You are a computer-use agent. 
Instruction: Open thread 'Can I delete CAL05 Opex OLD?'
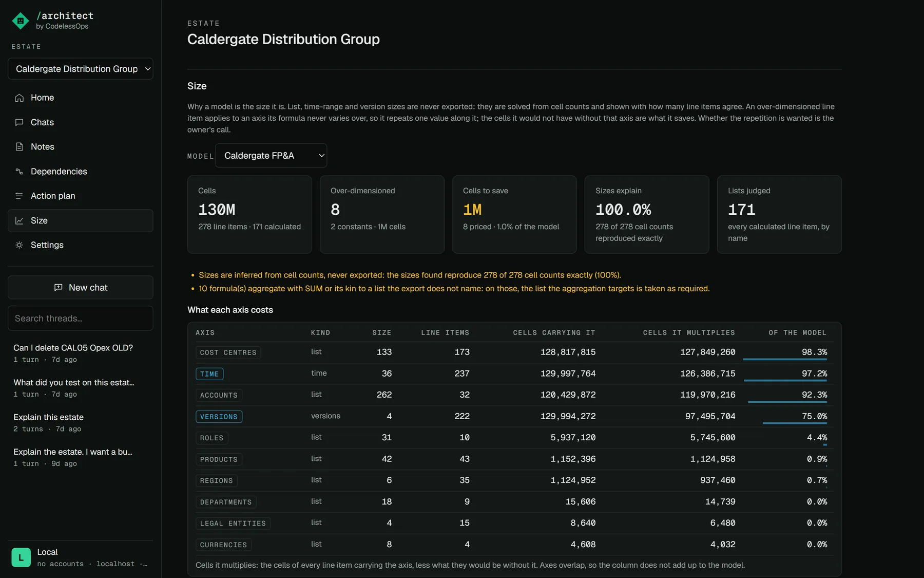click(x=81, y=353)
